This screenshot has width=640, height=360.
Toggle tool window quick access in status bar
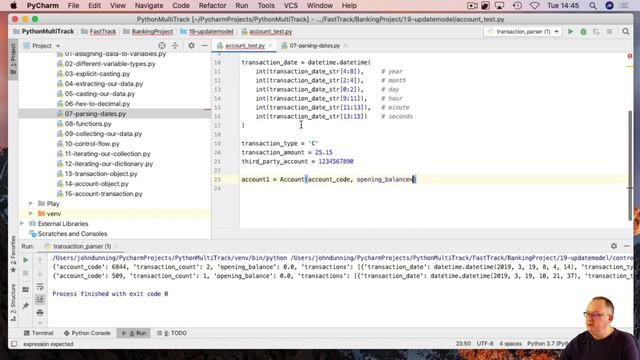pos(14,344)
